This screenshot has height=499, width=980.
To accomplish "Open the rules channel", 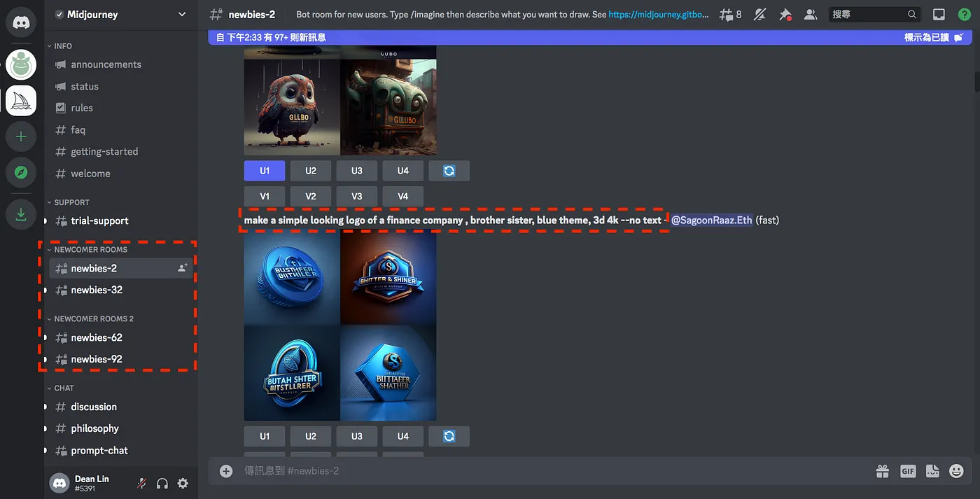I will (121, 108).
